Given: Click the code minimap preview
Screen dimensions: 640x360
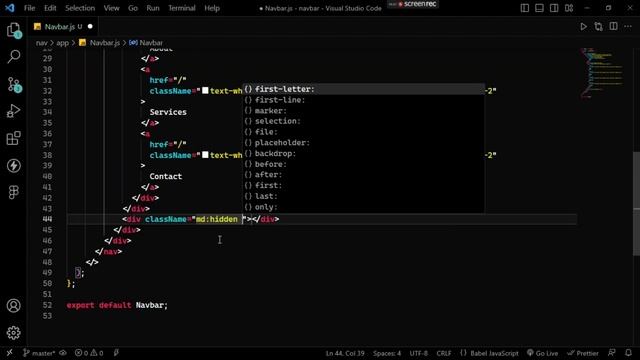Looking at the screenshot, I should (603, 73).
